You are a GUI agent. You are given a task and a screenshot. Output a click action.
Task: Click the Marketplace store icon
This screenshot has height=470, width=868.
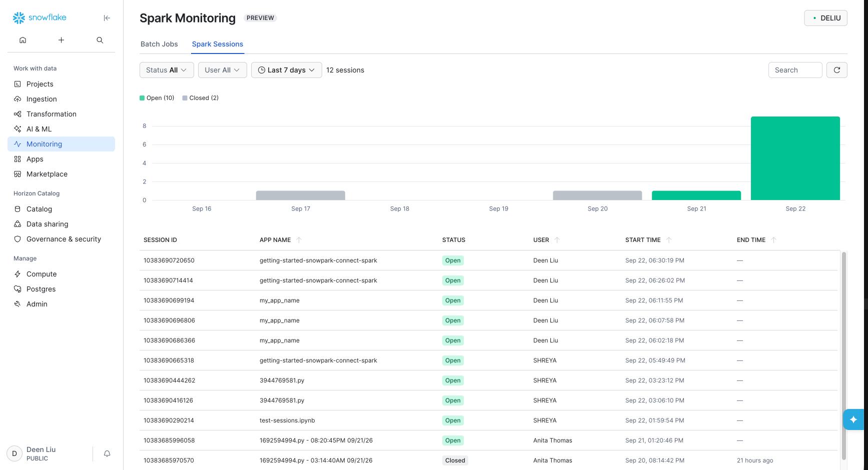(18, 174)
